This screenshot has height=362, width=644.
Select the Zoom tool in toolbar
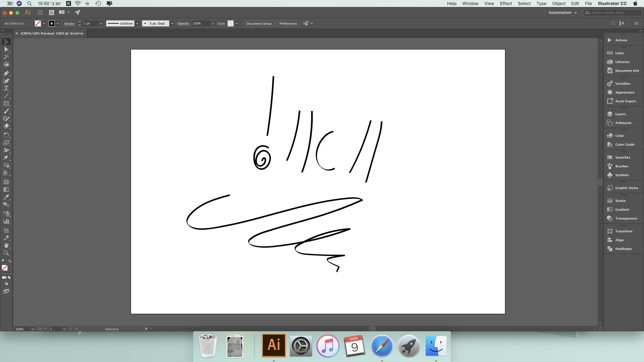(x=6, y=253)
